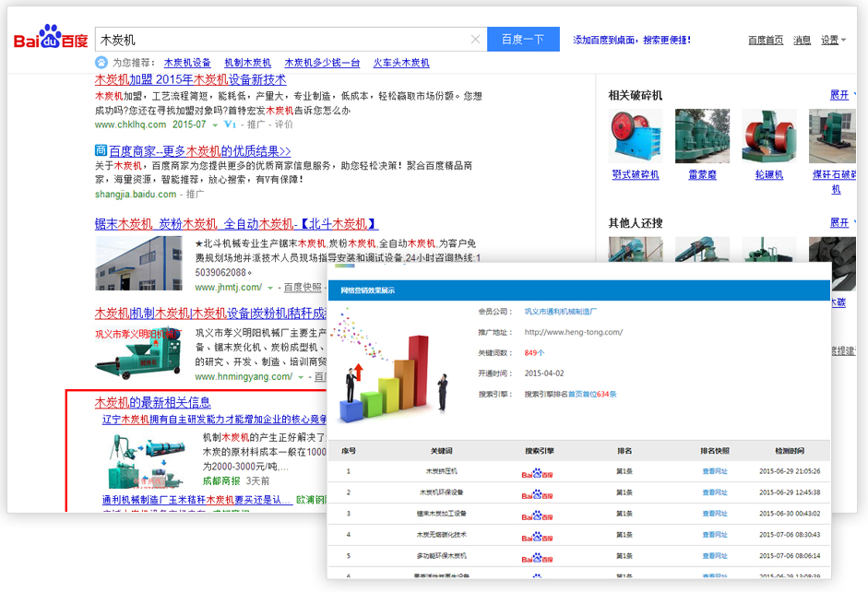Click the 雷蒙磨 product image
Screen dimensions: 868x592
click(703, 136)
